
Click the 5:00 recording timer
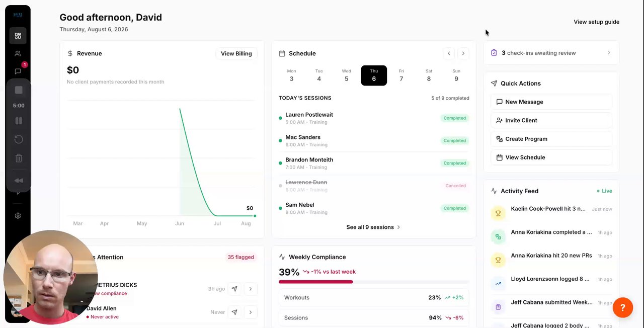point(19,106)
